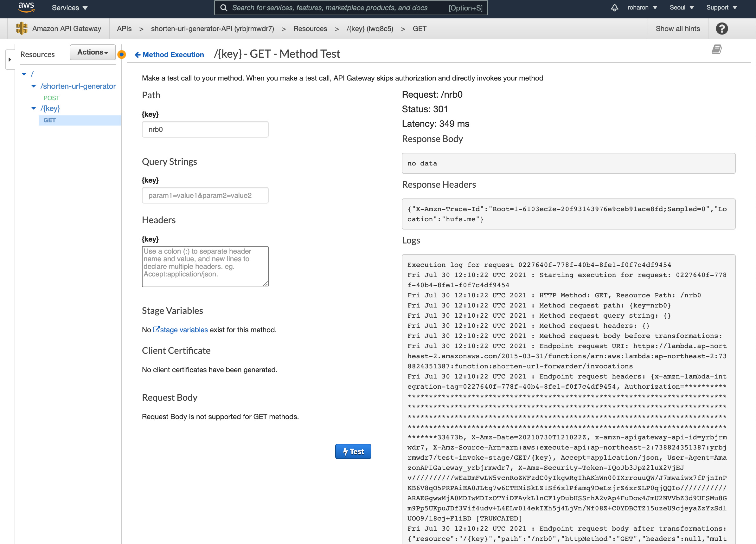Click the help question mark icon
This screenshot has width=756, height=544.
pos(722,29)
